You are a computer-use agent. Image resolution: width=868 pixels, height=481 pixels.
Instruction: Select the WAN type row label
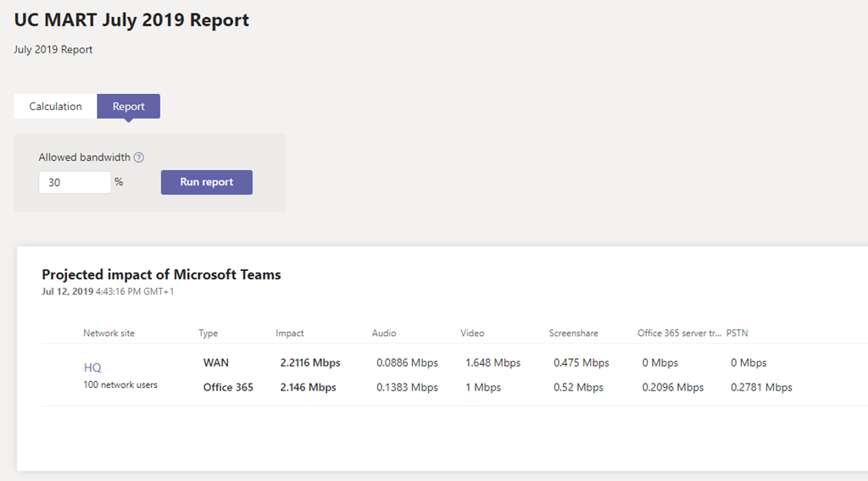tap(216, 362)
